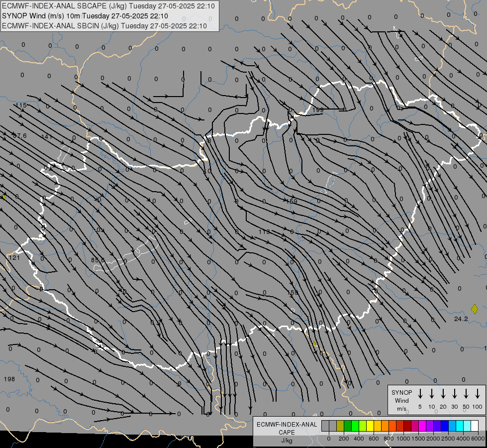The image size is (487, 448).
Task: Select the olive swatch in CAPE legend
Action: (x=340, y=426)
